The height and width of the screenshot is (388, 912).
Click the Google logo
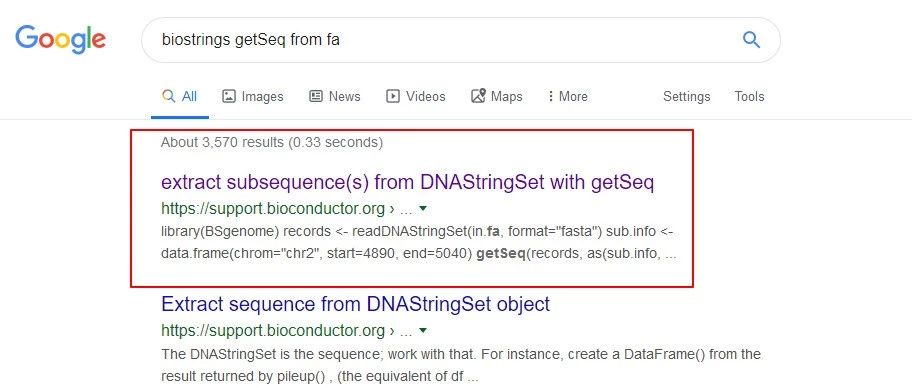pos(60,40)
